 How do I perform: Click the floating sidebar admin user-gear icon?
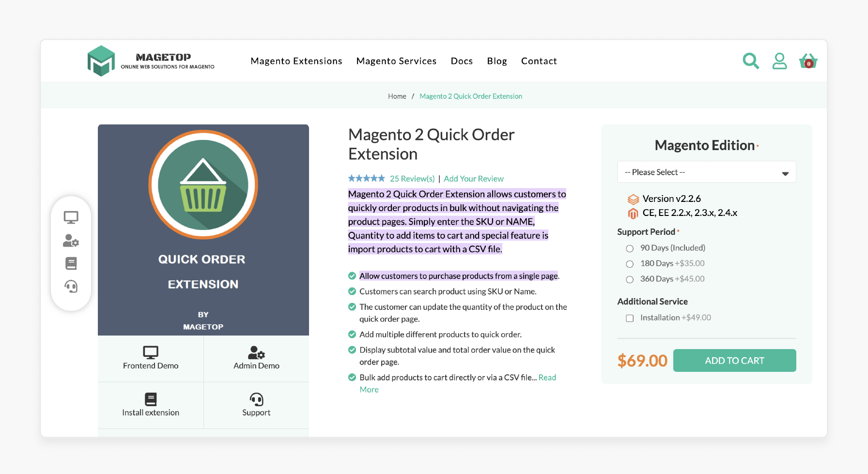(71, 241)
